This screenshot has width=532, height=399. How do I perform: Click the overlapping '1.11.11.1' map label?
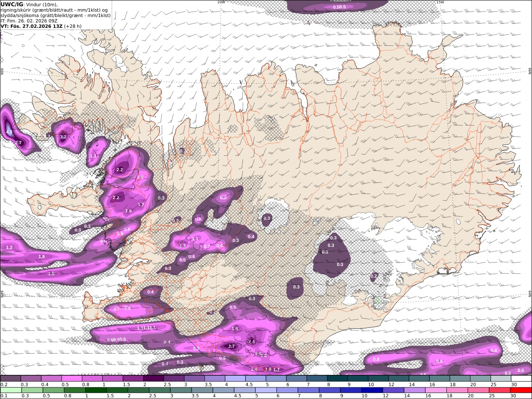[146, 328]
